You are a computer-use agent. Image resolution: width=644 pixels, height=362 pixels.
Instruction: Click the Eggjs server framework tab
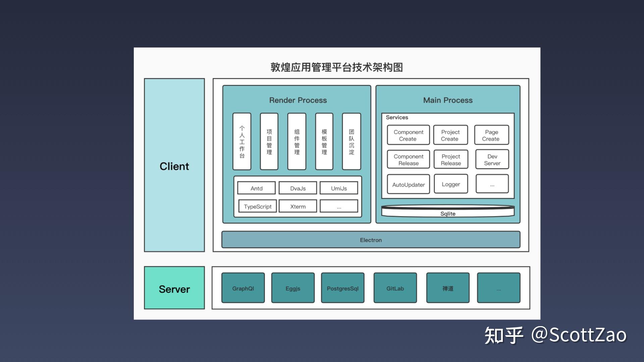click(x=292, y=288)
